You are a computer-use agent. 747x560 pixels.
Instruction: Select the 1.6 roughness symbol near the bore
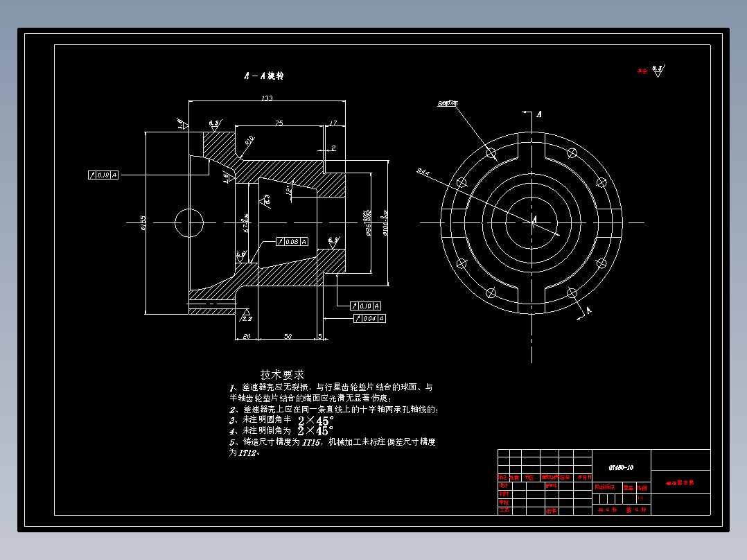click(239, 256)
